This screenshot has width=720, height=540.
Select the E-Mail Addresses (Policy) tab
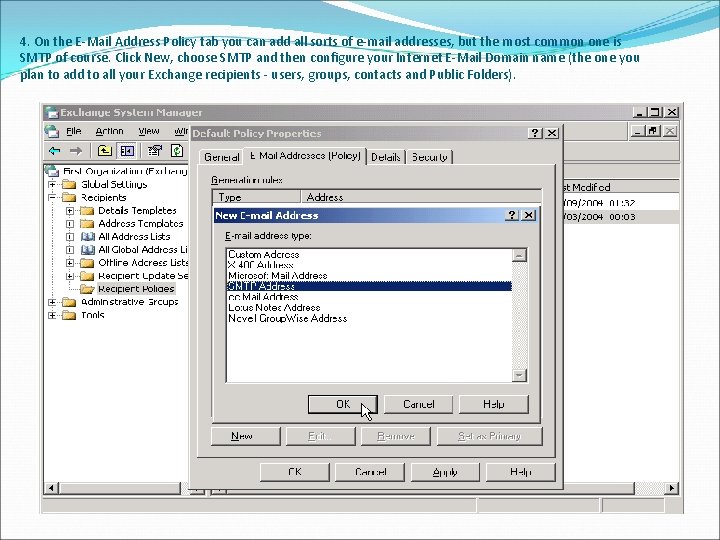pyautogui.click(x=305, y=156)
